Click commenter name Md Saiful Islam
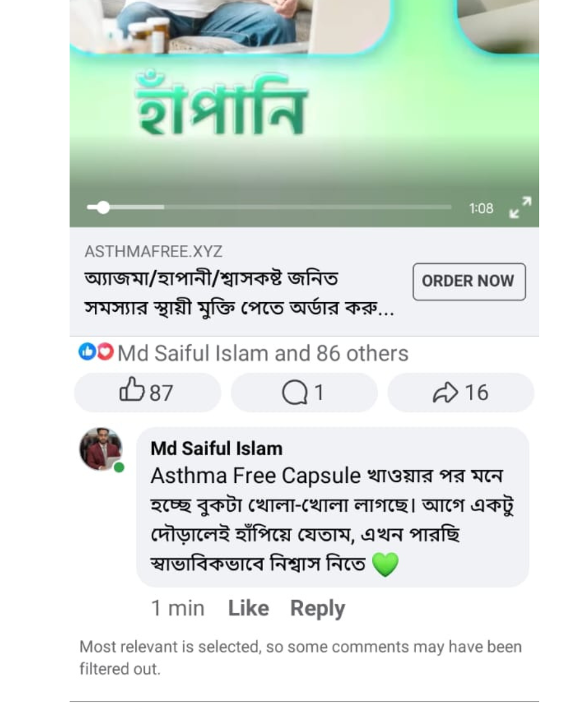 tap(216, 449)
